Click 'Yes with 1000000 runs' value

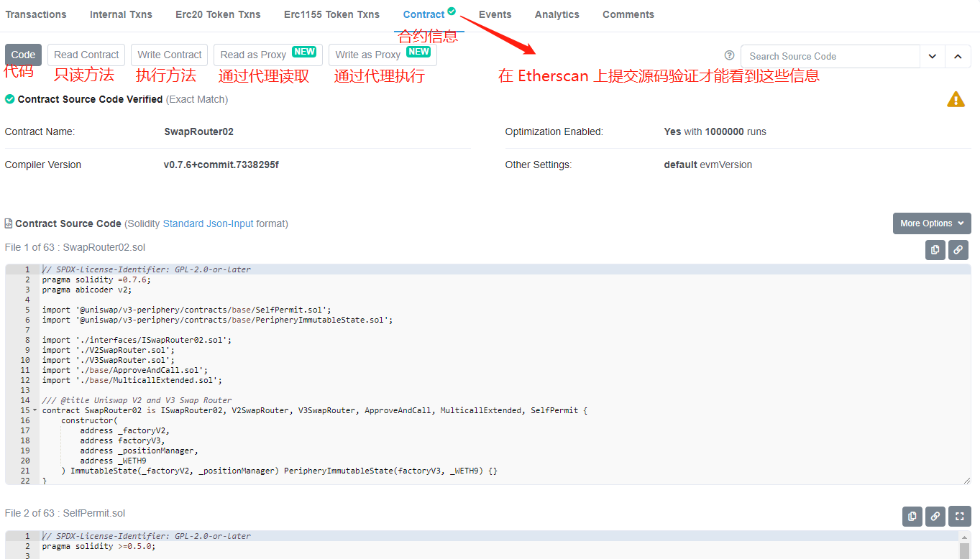(x=715, y=131)
